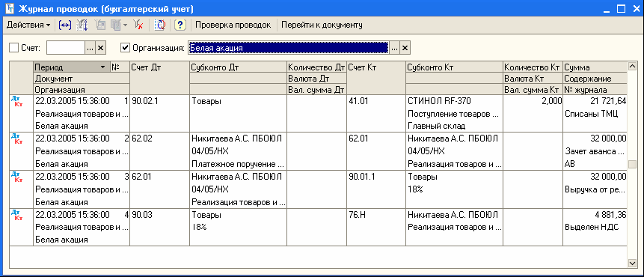Click the Субконто Дт column header
Viewport: 644px width, 277px height.
point(238,67)
